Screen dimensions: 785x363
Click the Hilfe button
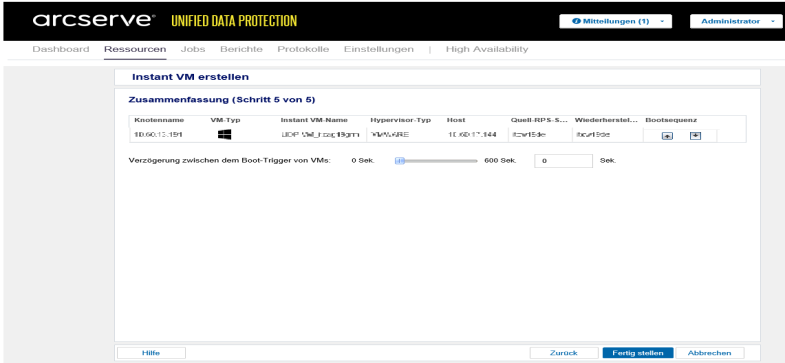(151, 353)
